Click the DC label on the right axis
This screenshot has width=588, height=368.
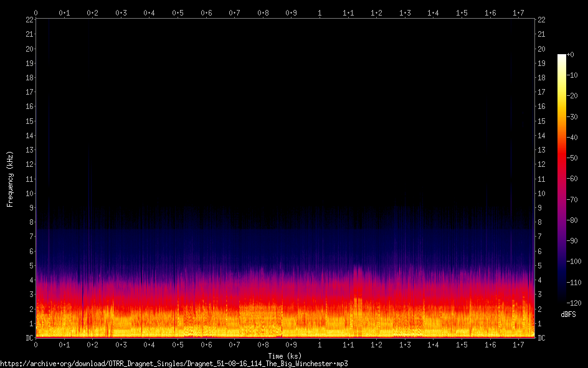click(x=542, y=338)
